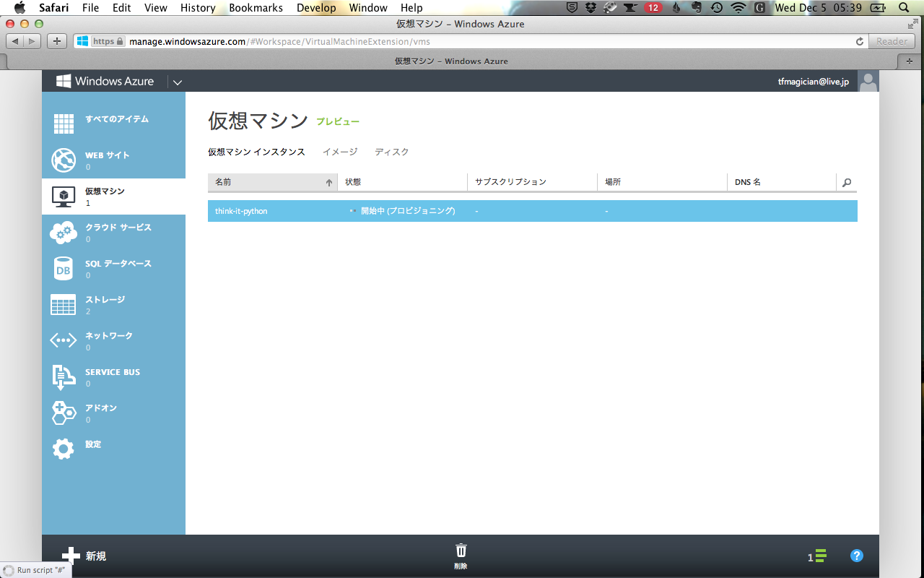Click the Reader button

[x=892, y=41]
